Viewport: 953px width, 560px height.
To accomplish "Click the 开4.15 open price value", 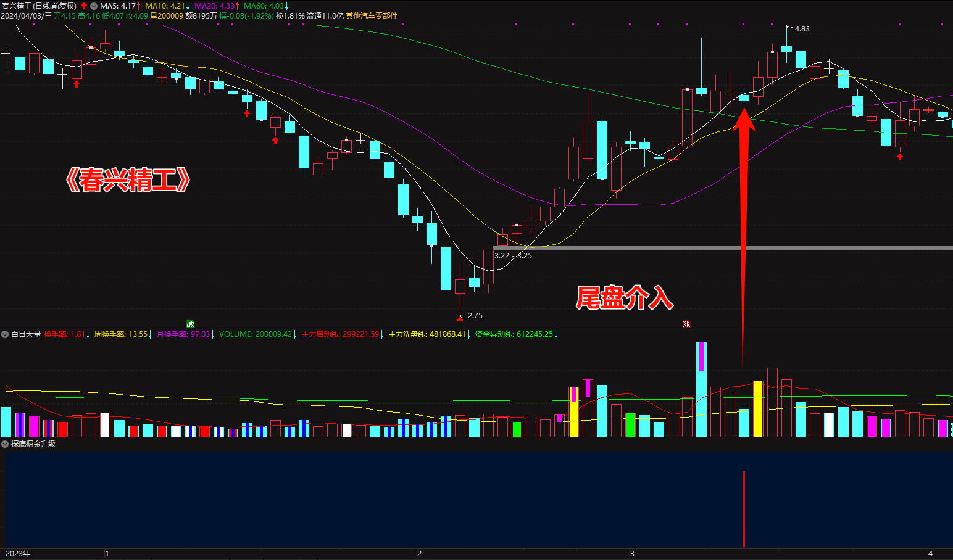I will (65, 16).
